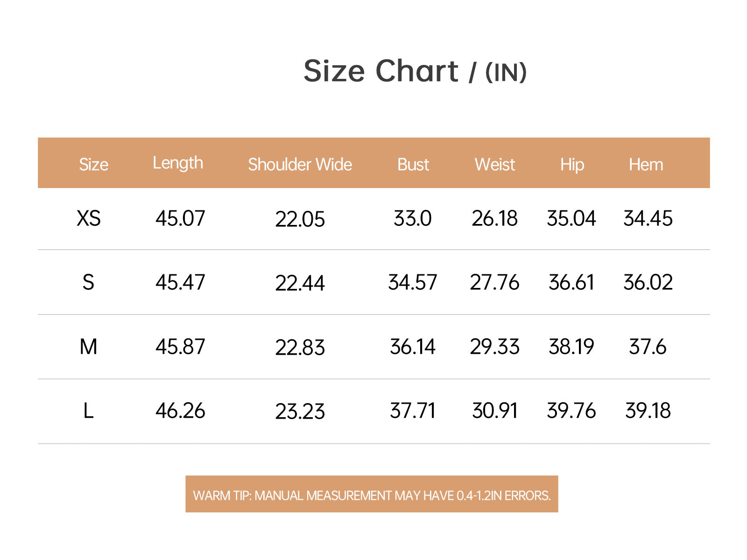Screen dimensions: 747x560
Task: Select the Size column header
Action: point(93,164)
